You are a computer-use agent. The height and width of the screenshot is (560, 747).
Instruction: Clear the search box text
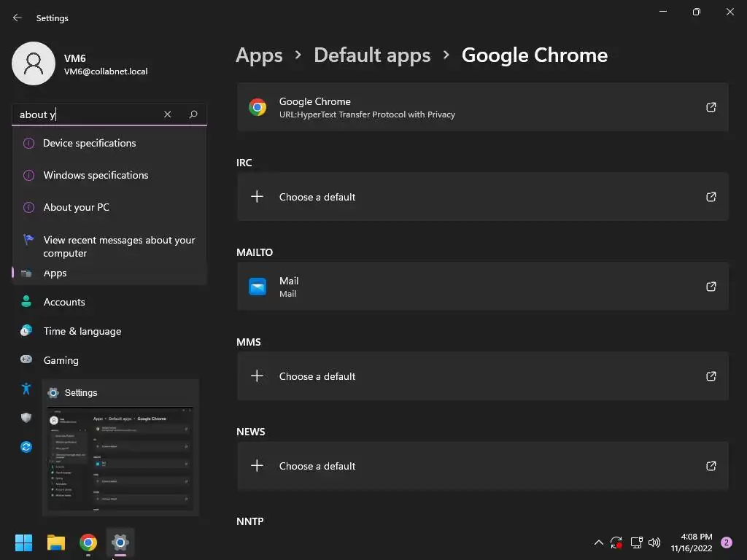point(168,114)
